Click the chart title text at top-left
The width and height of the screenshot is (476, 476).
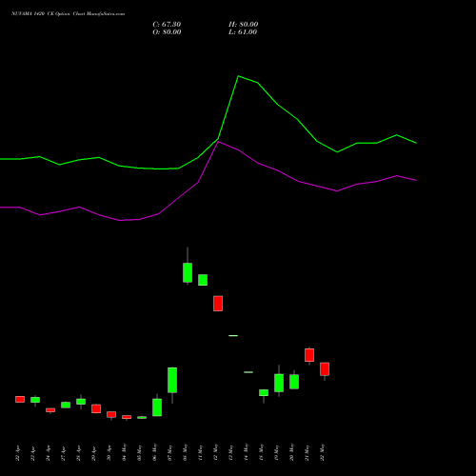(68, 14)
